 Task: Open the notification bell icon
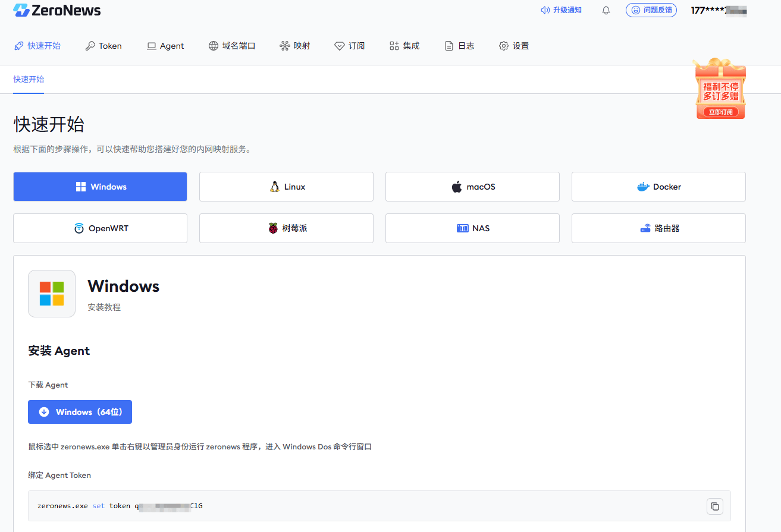pyautogui.click(x=606, y=10)
